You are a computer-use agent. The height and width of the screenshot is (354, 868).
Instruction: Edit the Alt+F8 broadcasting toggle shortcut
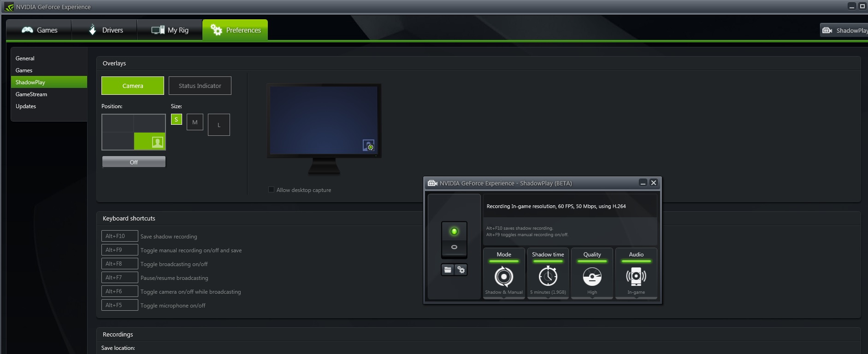tap(120, 264)
